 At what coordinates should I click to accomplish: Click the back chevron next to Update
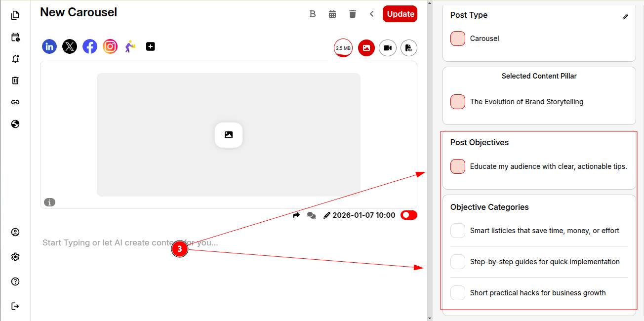pos(372,14)
